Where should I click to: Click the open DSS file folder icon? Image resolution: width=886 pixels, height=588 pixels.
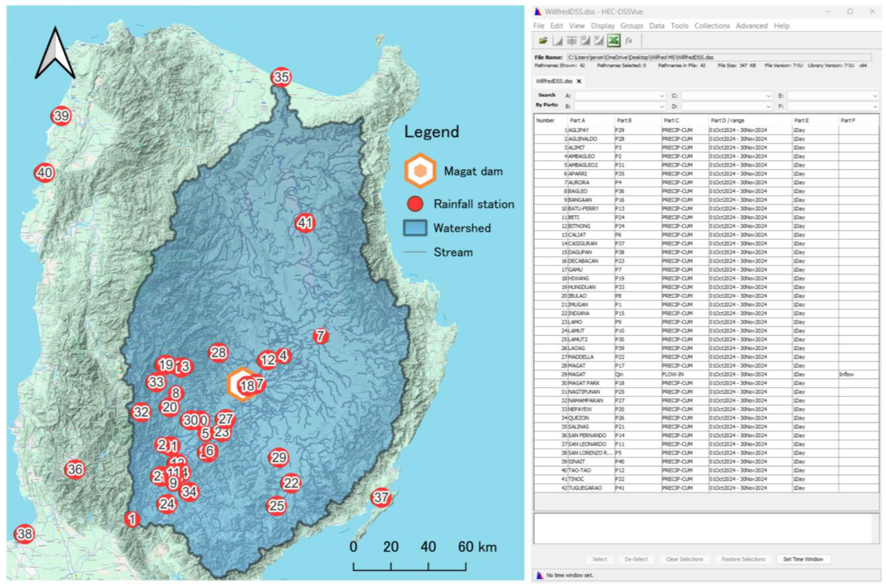(x=543, y=41)
